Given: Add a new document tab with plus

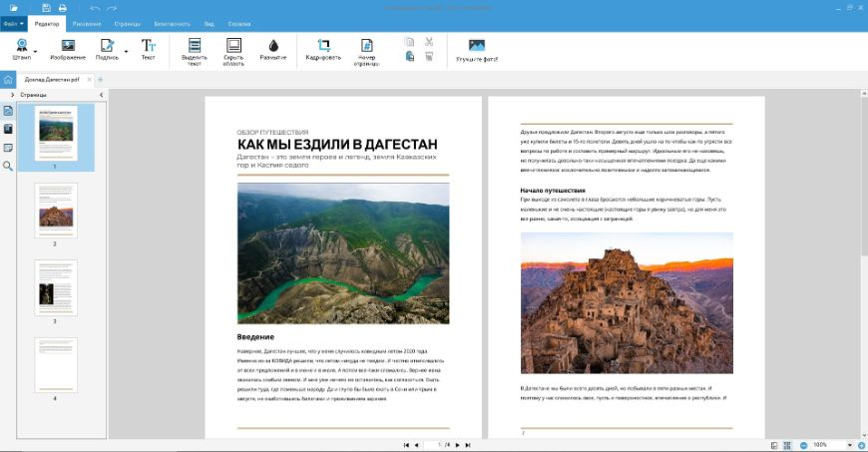Looking at the screenshot, I should click(100, 80).
